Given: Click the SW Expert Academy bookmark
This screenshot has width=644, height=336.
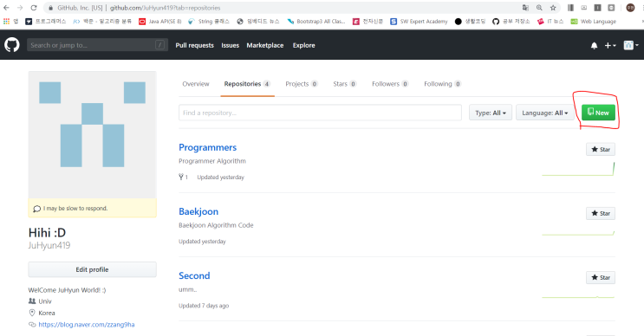Looking at the screenshot, I should (x=419, y=22).
